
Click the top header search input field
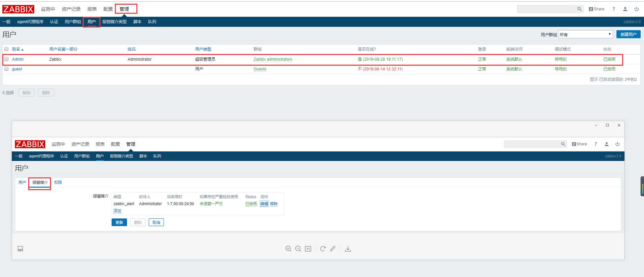(547, 9)
